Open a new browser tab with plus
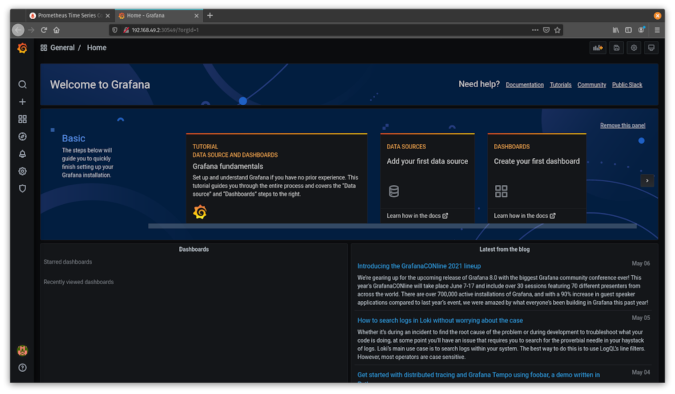675x394 pixels. pos(210,16)
